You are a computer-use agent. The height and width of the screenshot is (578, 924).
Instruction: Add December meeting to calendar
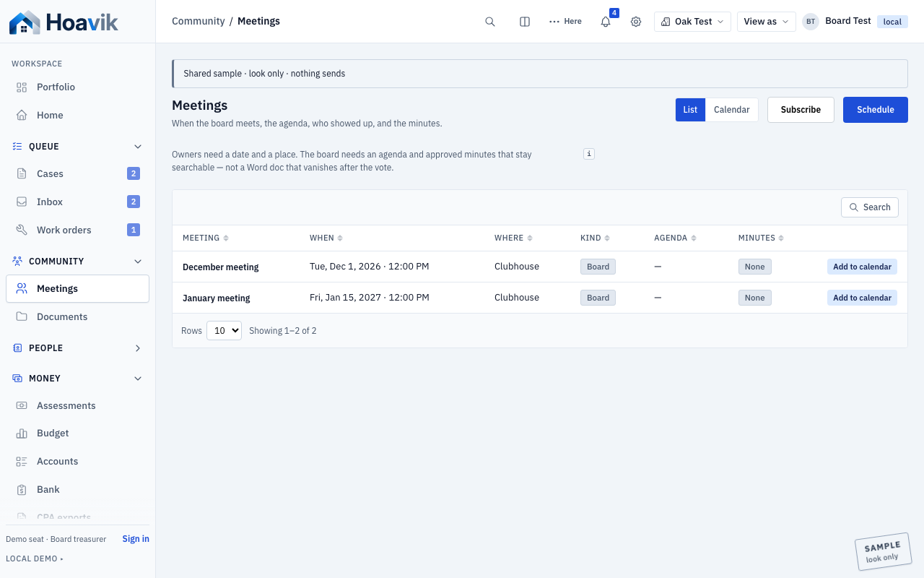(x=862, y=267)
